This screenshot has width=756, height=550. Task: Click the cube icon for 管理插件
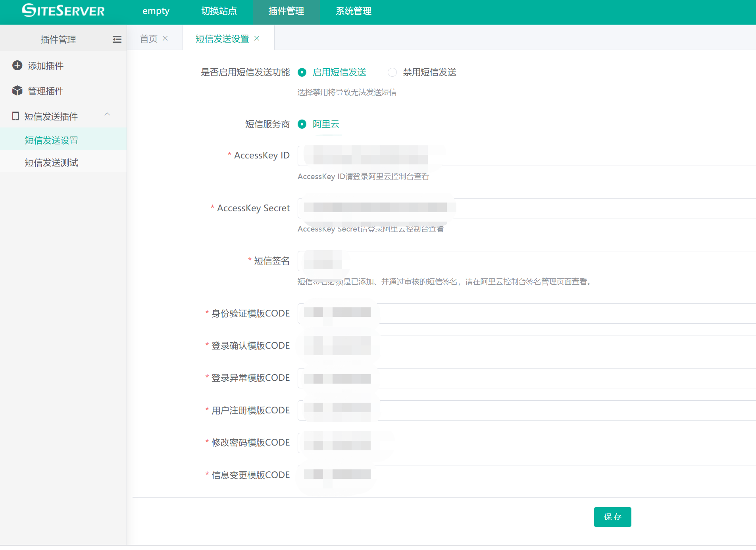17,91
